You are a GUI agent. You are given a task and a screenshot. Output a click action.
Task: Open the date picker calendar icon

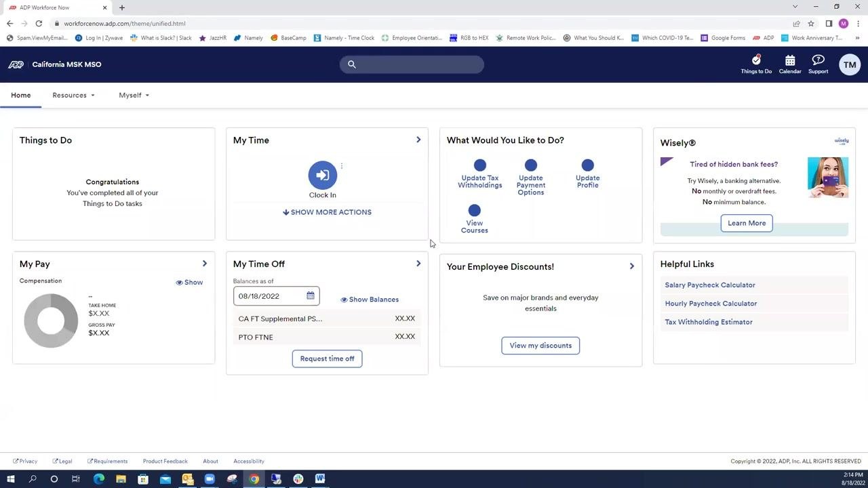pyautogui.click(x=311, y=296)
